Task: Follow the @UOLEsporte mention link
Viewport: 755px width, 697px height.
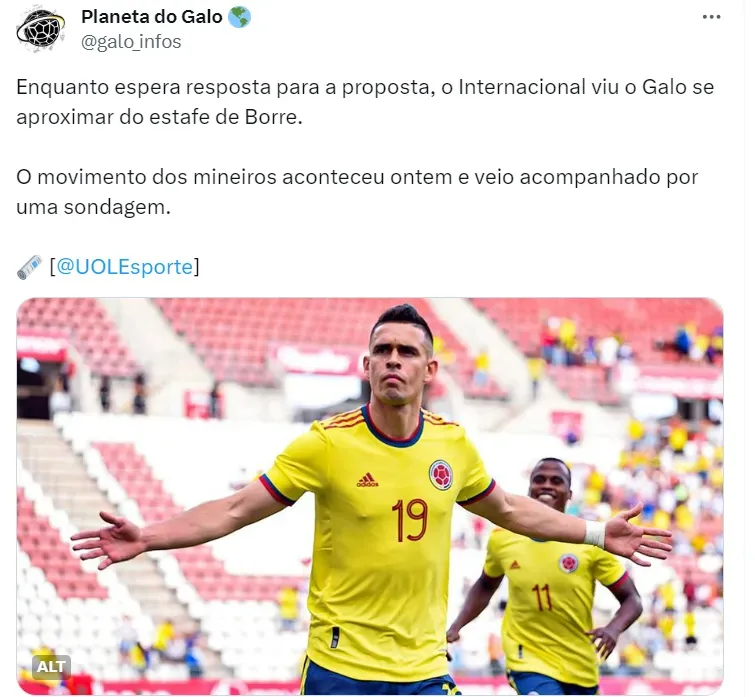Action: pos(125,267)
